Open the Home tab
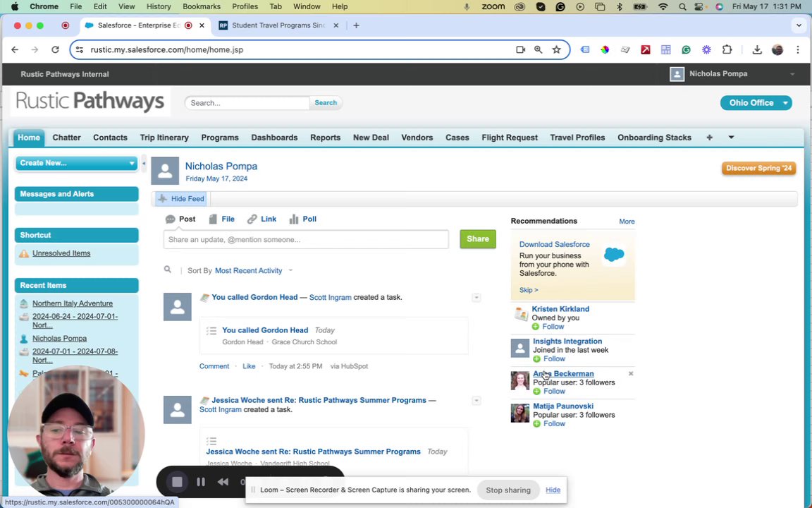This screenshot has height=508, width=812. click(x=28, y=138)
